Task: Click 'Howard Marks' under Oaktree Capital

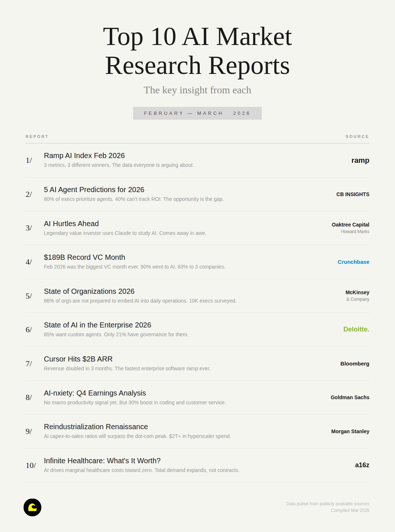Action: click(x=355, y=232)
